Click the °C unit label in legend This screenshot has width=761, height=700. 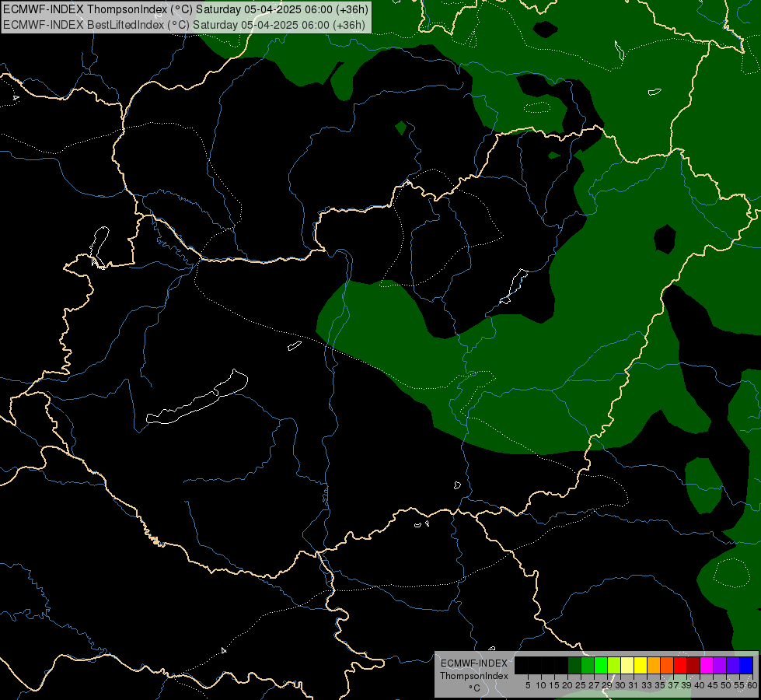point(475,688)
